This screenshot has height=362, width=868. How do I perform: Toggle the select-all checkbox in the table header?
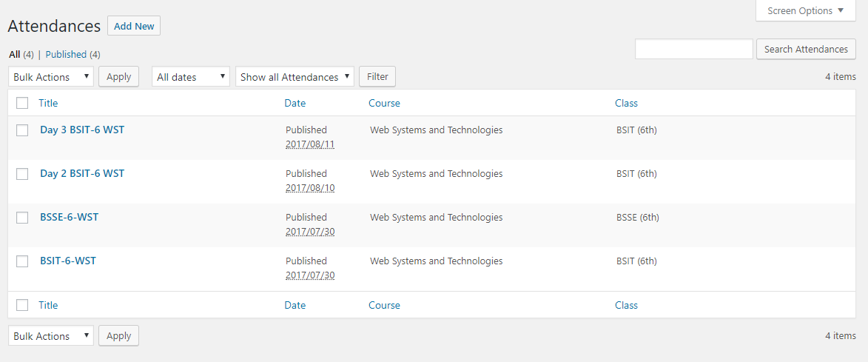point(22,103)
